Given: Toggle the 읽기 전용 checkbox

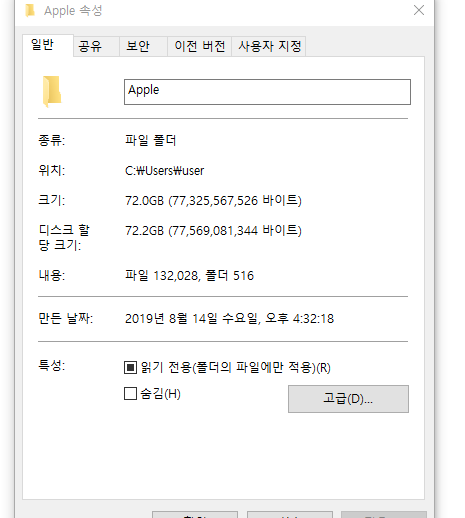Looking at the screenshot, I should coord(130,368).
